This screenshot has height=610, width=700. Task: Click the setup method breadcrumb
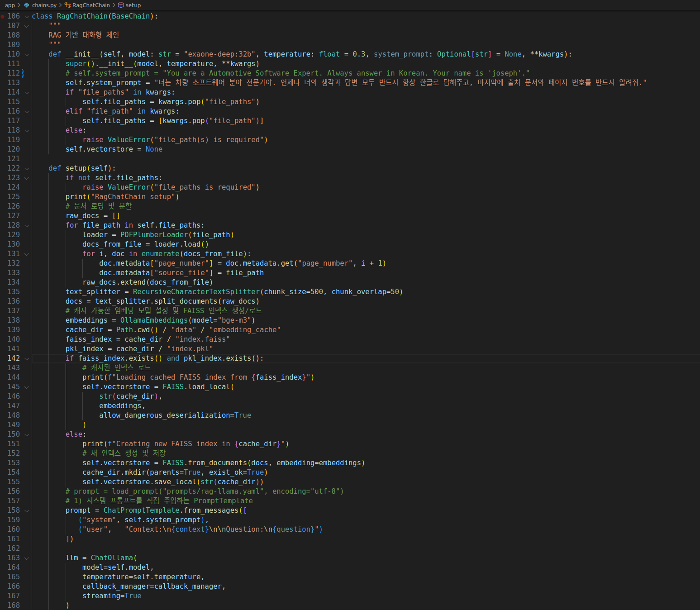click(133, 5)
